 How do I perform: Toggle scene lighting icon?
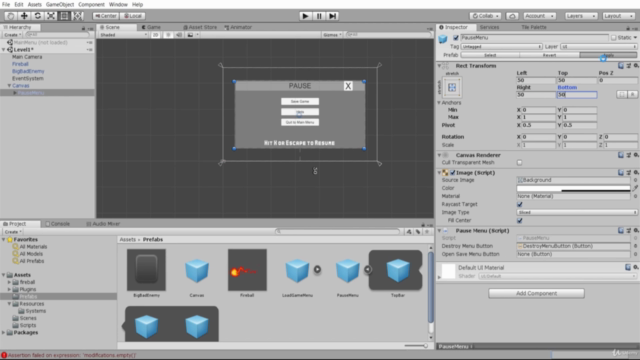168,35
